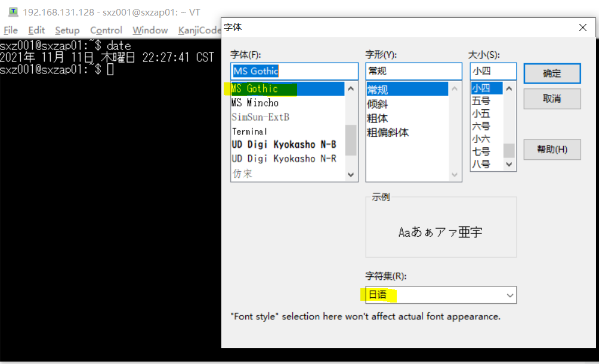The image size is (599, 364).
Task: Select 小四 in the size list
Action: (x=487, y=88)
